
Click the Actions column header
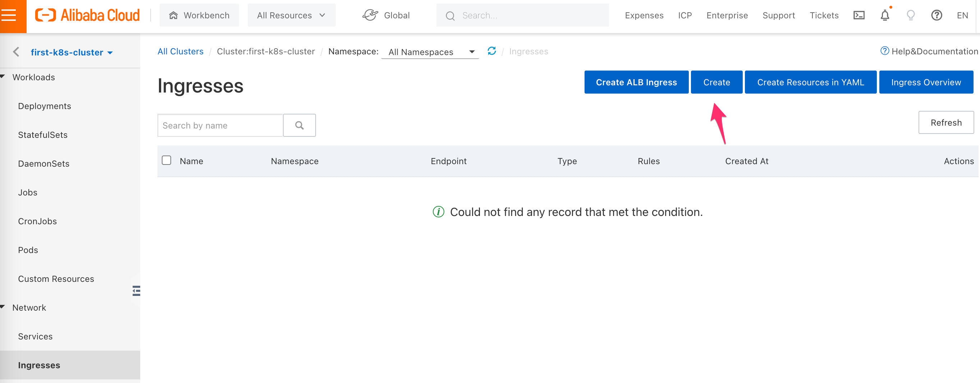coord(959,161)
